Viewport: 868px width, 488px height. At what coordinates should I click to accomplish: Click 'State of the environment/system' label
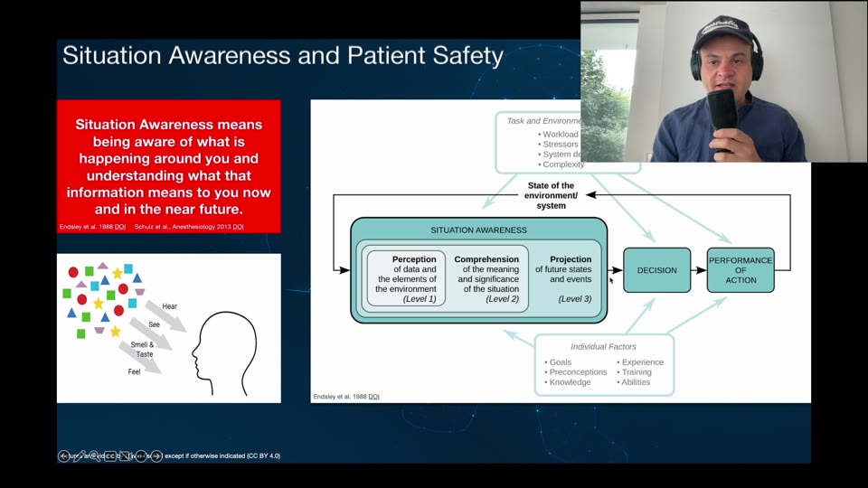point(551,195)
